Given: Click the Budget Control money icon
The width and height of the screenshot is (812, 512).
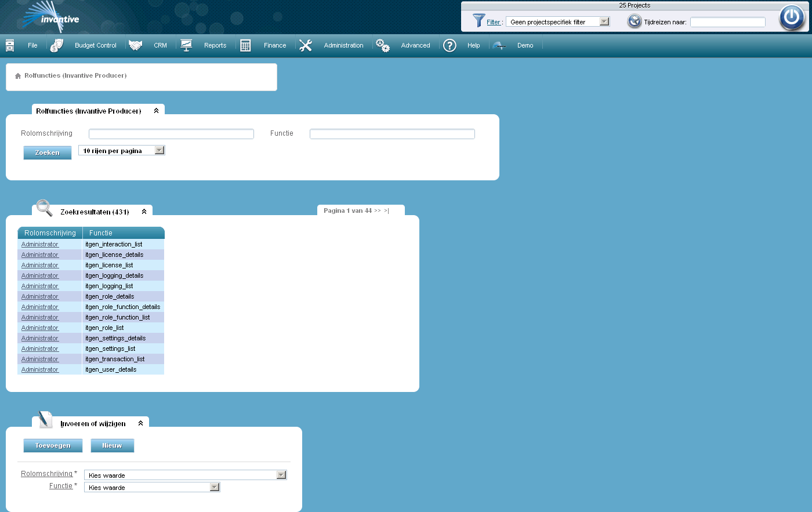Looking at the screenshot, I should tap(56, 45).
